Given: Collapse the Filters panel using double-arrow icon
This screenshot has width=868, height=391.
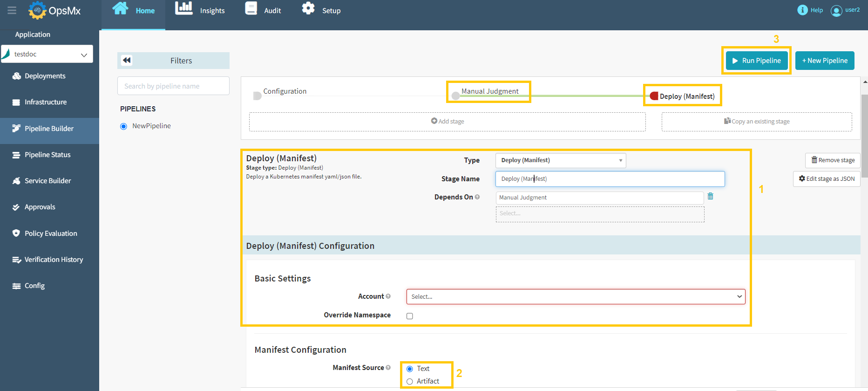Looking at the screenshot, I should (127, 60).
